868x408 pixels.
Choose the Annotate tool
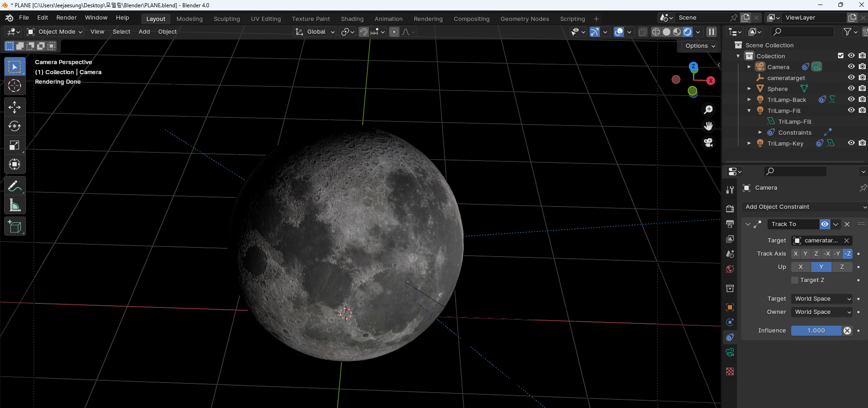coord(15,186)
